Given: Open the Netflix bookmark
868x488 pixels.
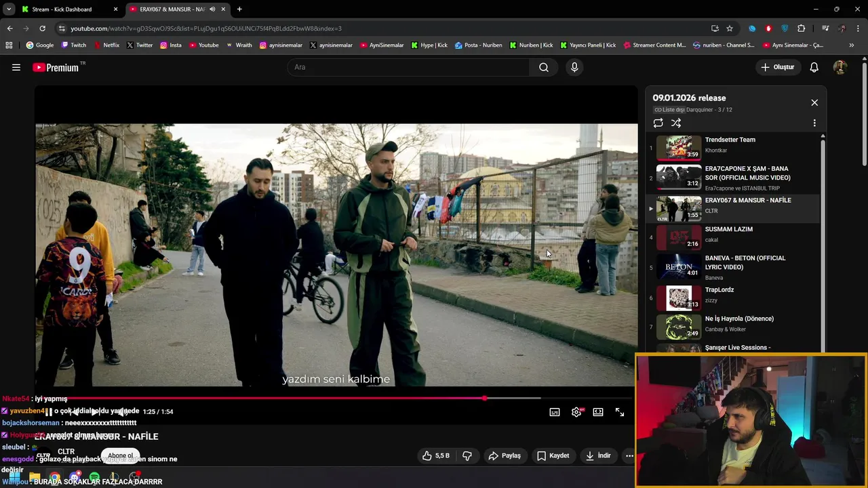Looking at the screenshot, I should tap(106, 45).
